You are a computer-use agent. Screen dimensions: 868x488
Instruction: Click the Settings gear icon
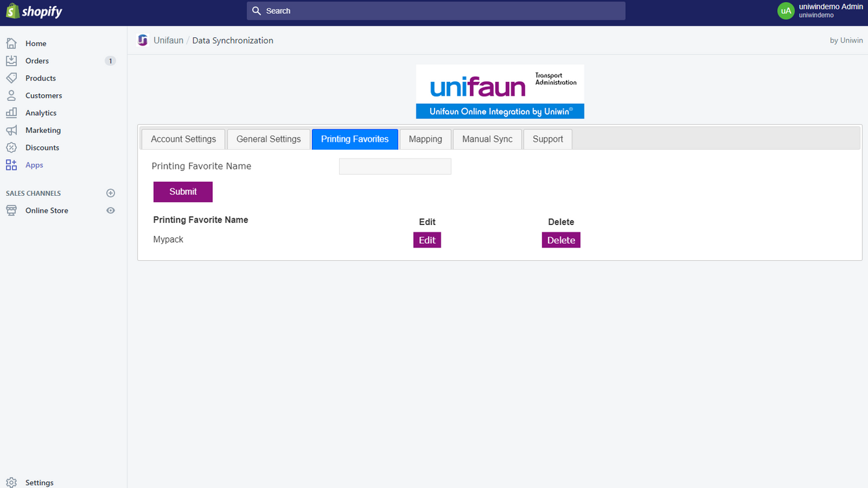coord(12,483)
